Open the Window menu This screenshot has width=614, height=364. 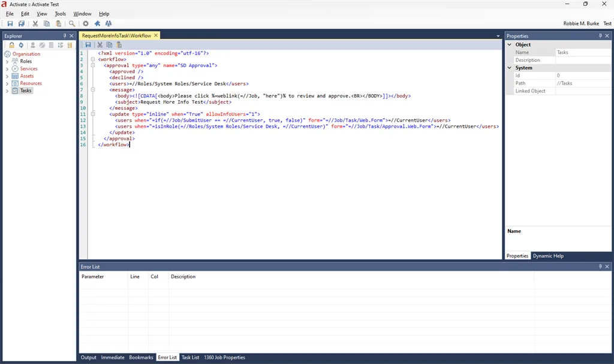point(82,14)
